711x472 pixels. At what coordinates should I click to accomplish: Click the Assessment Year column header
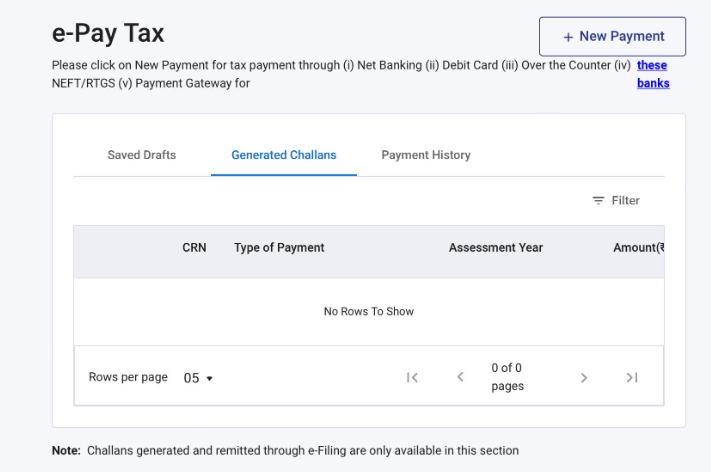[x=495, y=248]
